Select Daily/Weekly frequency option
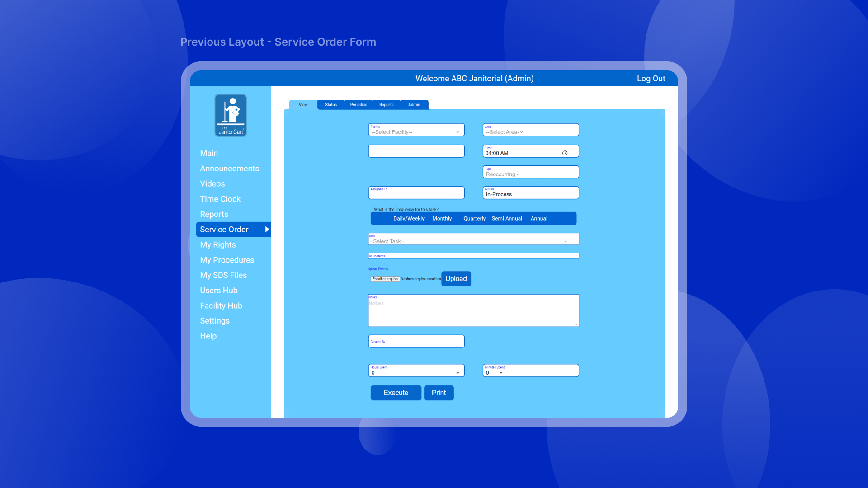Image resolution: width=868 pixels, height=488 pixels. coord(409,219)
